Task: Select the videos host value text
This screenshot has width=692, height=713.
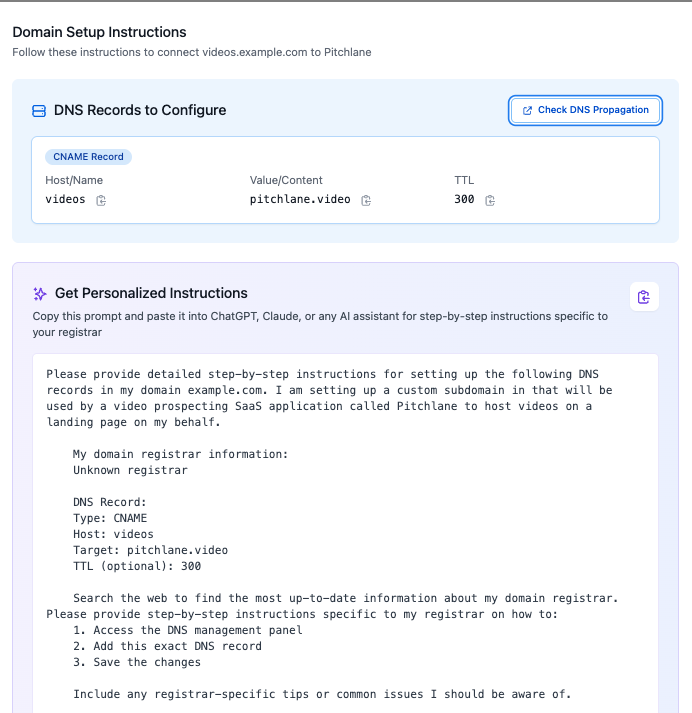Action: click(x=65, y=199)
